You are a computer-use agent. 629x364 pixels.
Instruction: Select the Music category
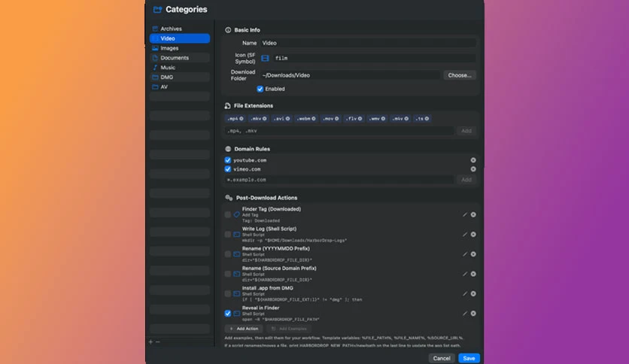(x=180, y=68)
